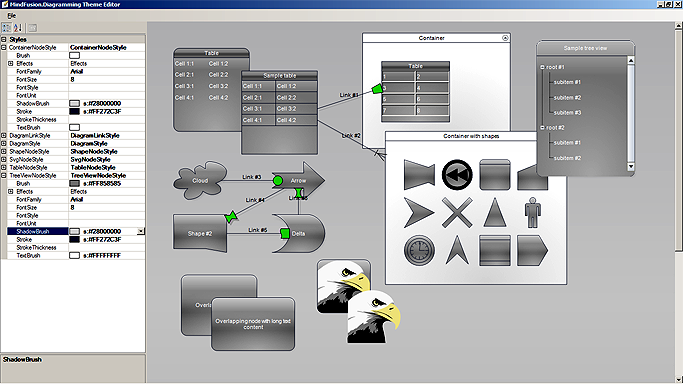
Task: Collapse root #1 in sample tree view
Action: tap(542, 67)
